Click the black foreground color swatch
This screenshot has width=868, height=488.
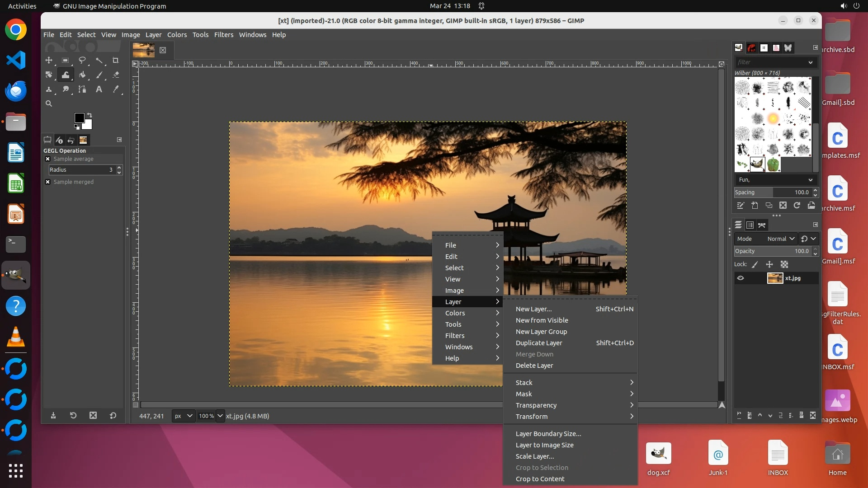[x=79, y=117]
